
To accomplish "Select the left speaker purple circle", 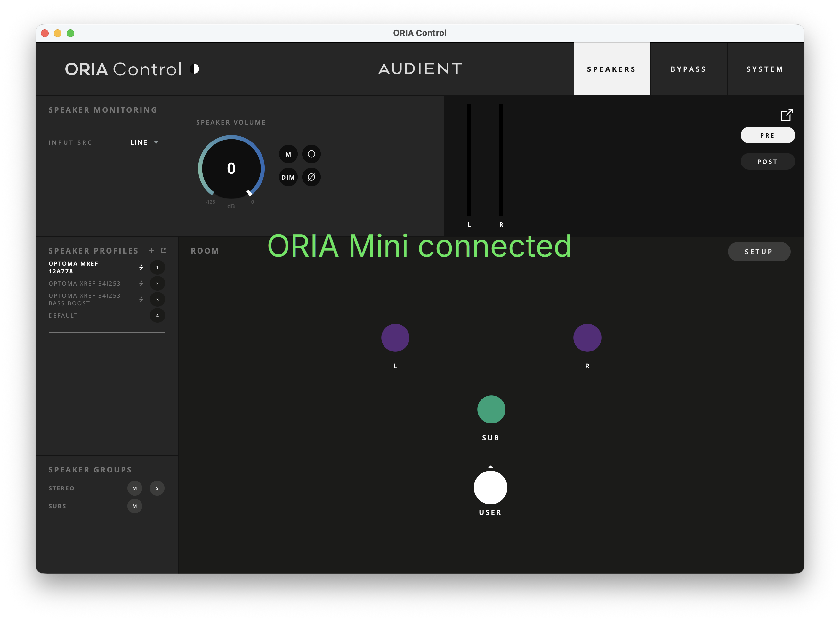I will point(395,338).
